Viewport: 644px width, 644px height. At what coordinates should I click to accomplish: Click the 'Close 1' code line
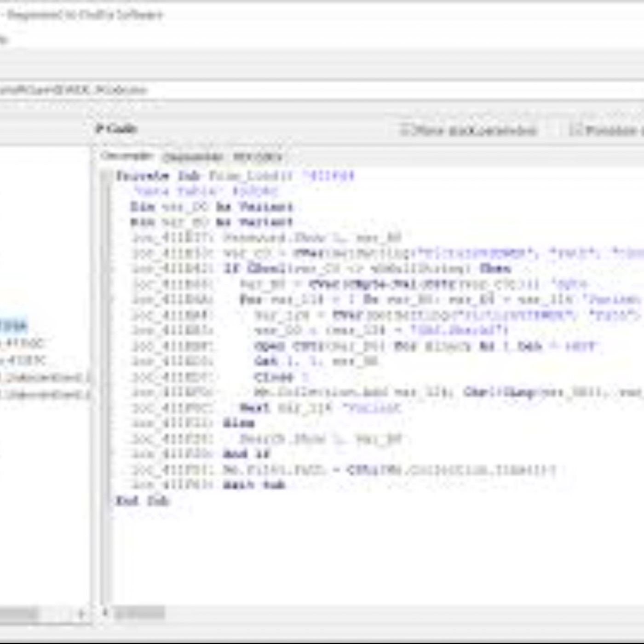[220, 377]
